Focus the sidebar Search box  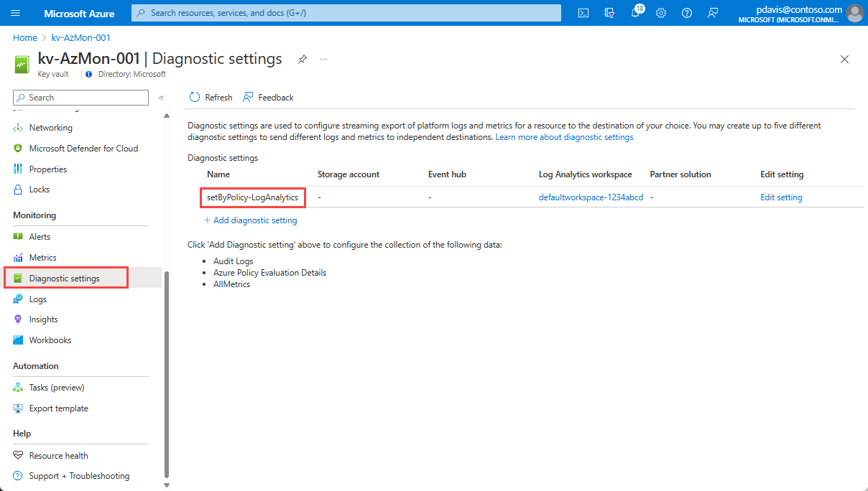[x=81, y=98]
